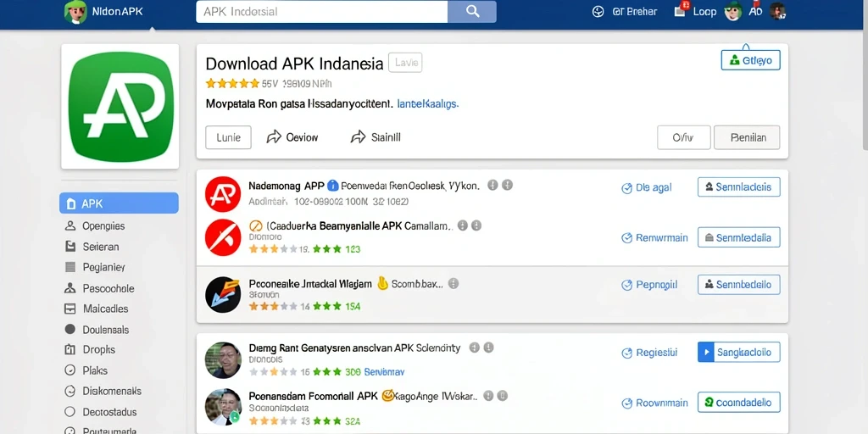Click the Stainill share arrow icon
Screen dimensions: 868x434
point(359,137)
